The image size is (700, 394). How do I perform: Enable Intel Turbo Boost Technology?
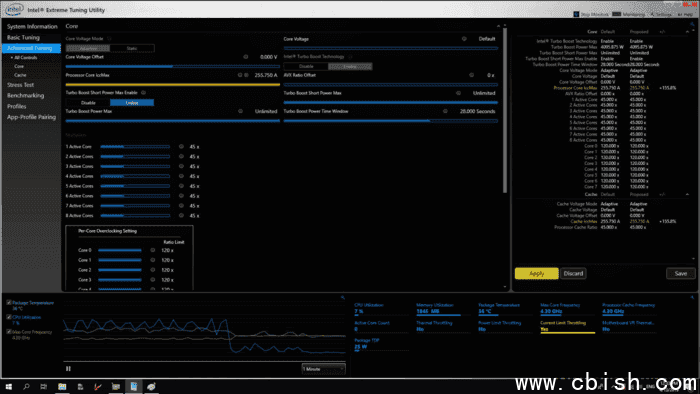click(350, 66)
